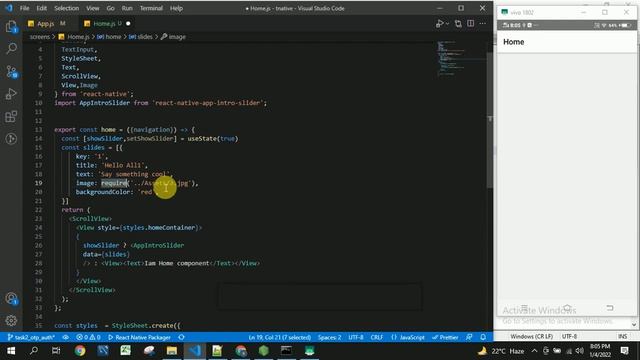The height and width of the screenshot is (360, 640).
Task: Click the Ln 19, Col 21 cursor position
Action: [280, 337]
